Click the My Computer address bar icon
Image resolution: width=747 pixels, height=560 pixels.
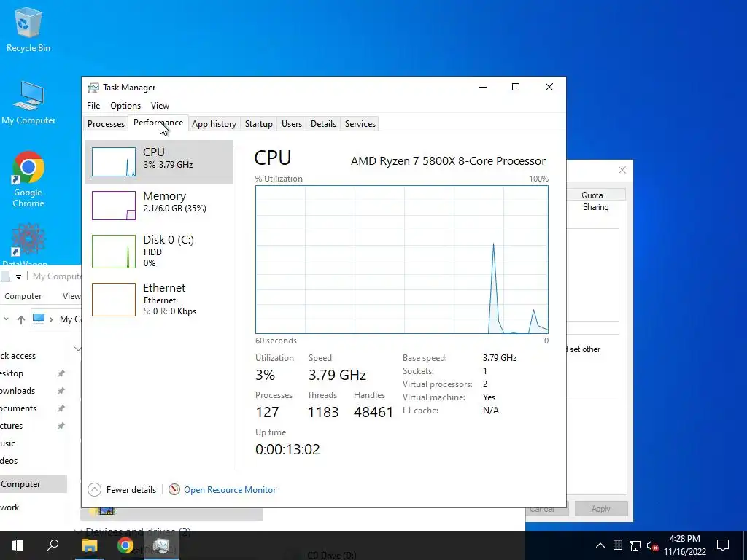click(x=39, y=319)
